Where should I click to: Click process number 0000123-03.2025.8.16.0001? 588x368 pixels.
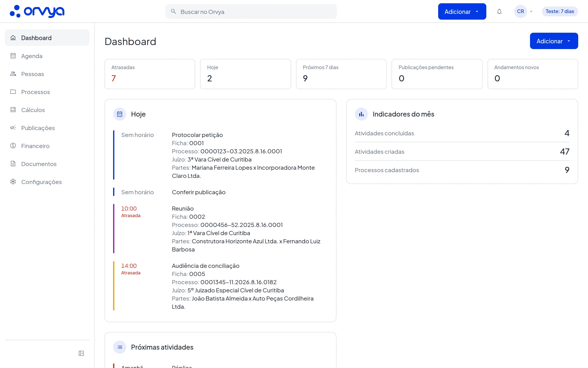[x=241, y=151]
